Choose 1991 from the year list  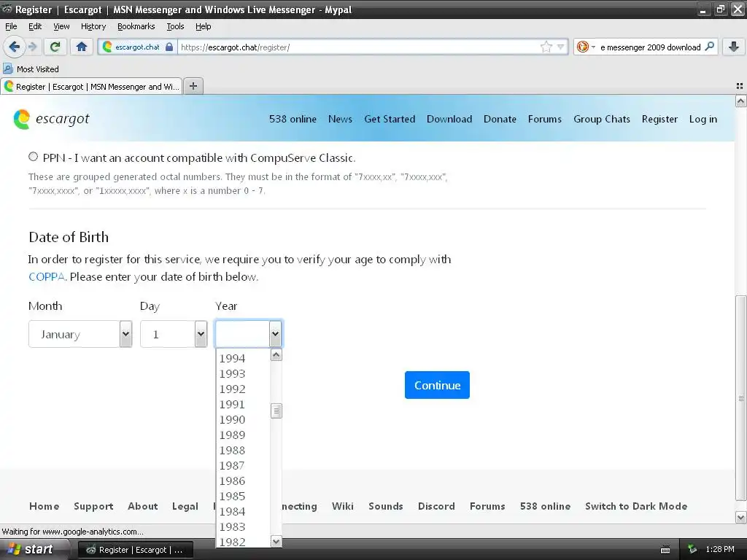[x=243, y=404]
